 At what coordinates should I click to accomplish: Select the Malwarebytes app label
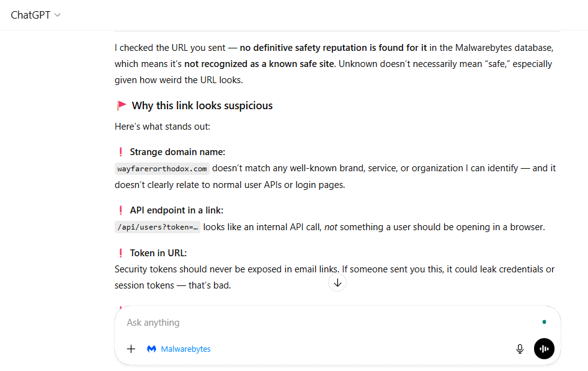coord(185,349)
